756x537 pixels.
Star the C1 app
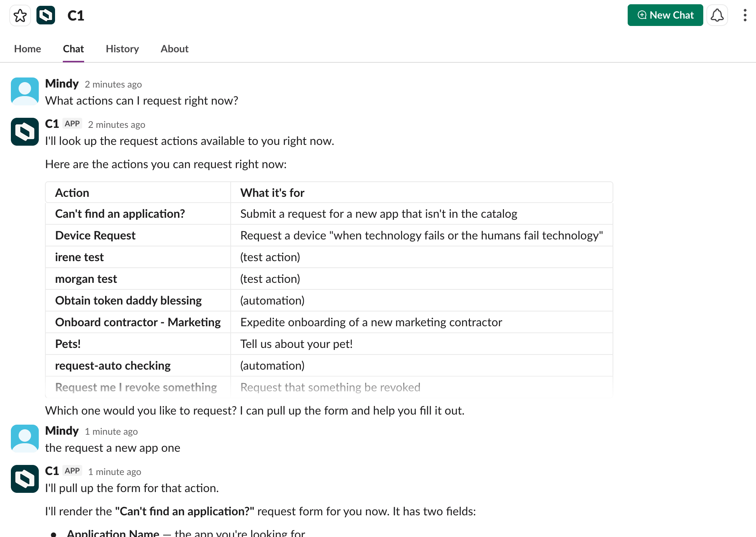tap(20, 15)
